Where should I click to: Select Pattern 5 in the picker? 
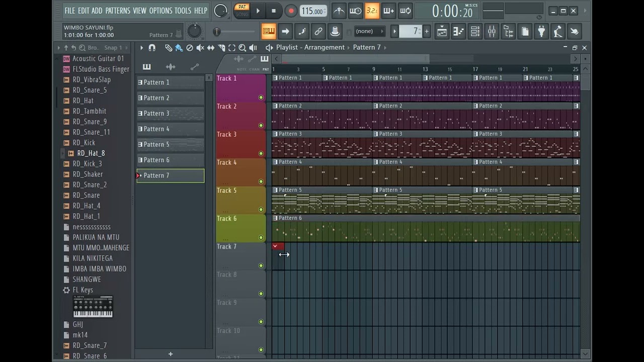pyautogui.click(x=170, y=145)
